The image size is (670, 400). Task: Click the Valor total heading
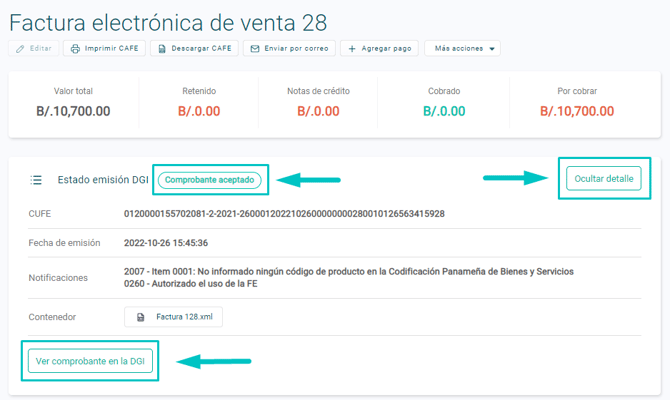(73, 91)
